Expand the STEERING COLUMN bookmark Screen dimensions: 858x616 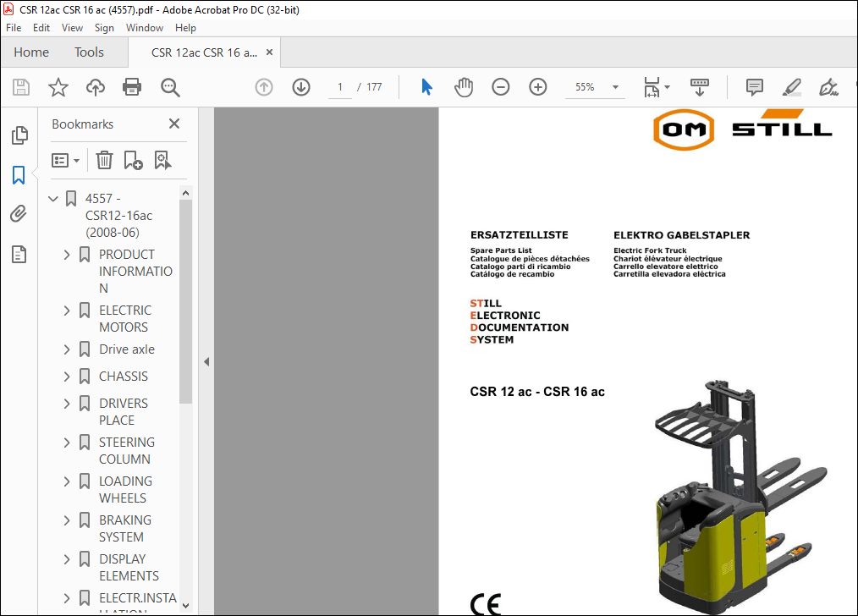(67, 442)
